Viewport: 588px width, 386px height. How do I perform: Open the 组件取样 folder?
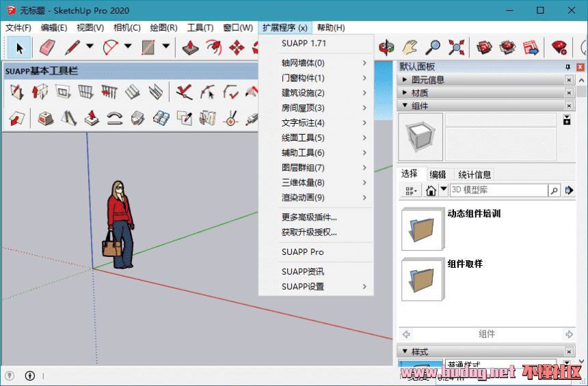point(423,279)
